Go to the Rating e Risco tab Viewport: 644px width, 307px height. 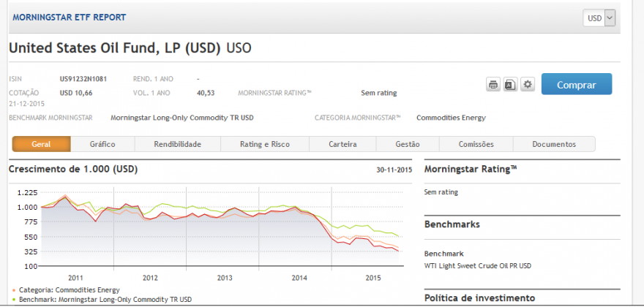[265, 144]
